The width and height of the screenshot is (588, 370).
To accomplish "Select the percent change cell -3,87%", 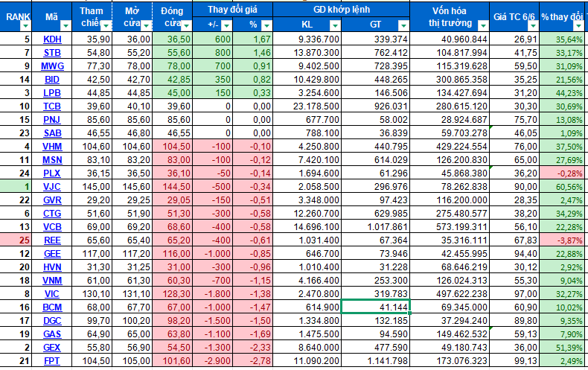I will 562,240.
